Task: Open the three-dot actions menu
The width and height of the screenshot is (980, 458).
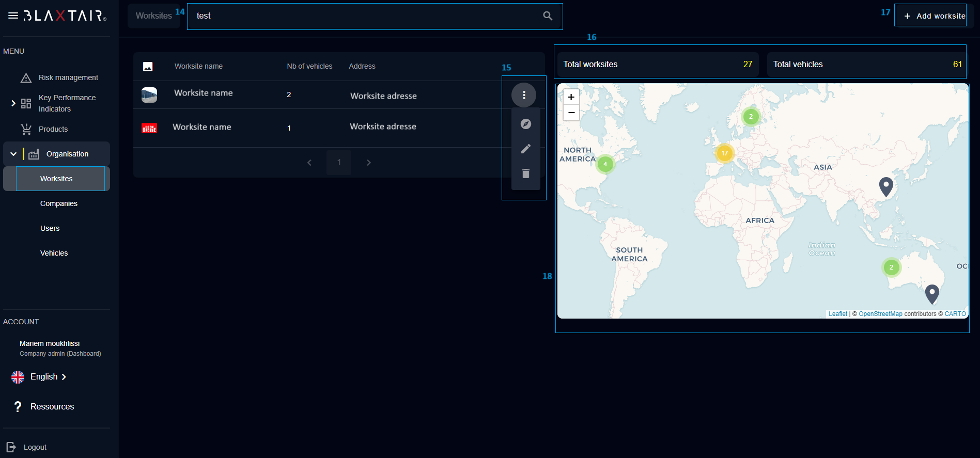Action: (x=524, y=95)
